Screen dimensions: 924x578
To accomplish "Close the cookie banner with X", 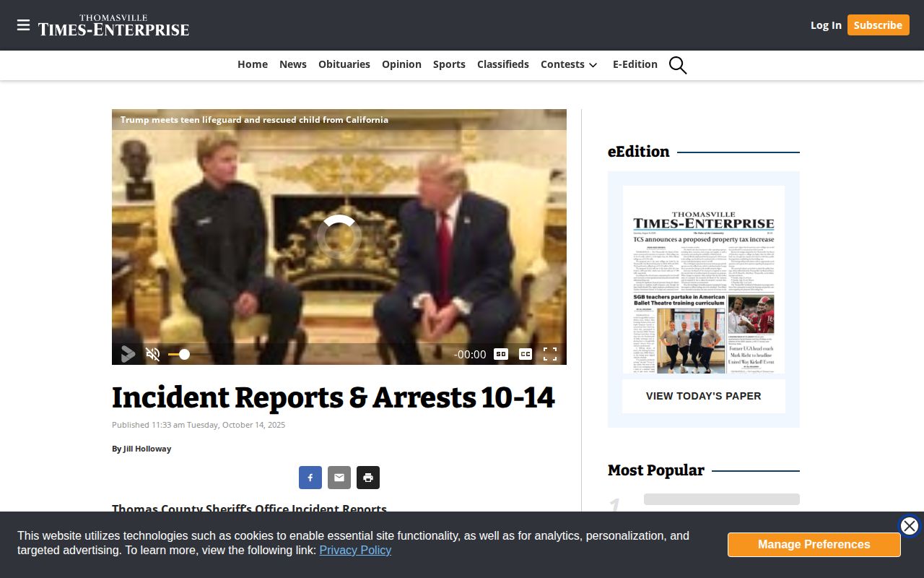I will pyautogui.click(x=910, y=526).
